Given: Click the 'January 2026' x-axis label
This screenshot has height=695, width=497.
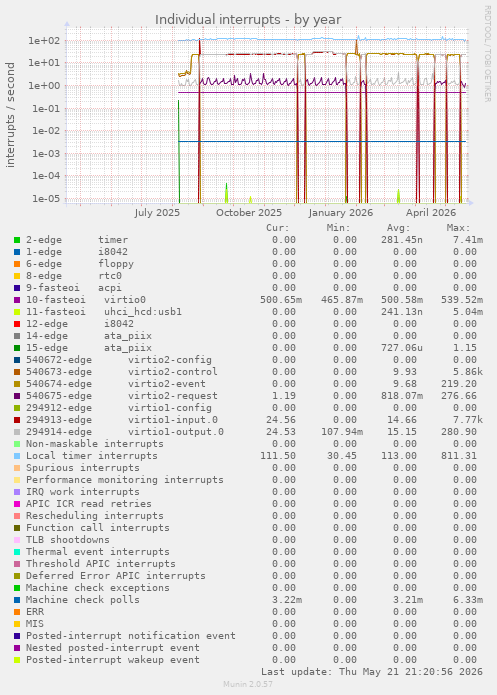Looking at the screenshot, I should click(x=340, y=213).
